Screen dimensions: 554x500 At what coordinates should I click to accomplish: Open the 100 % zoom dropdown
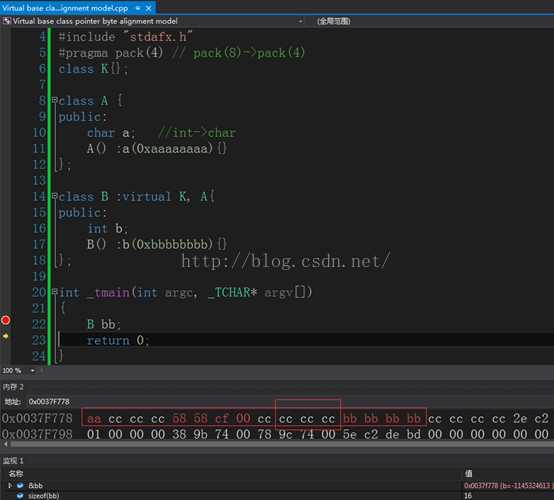click(33, 370)
